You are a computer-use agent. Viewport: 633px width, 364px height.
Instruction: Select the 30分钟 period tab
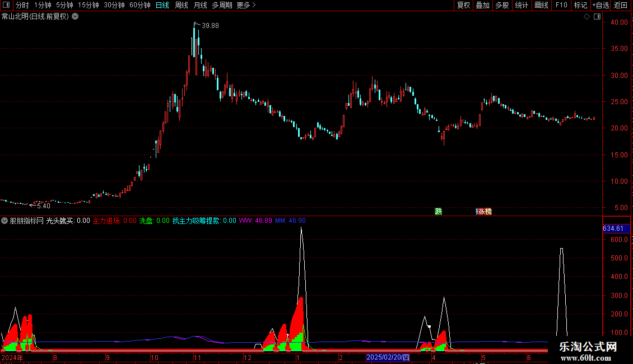pyautogui.click(x=114, y=5)
